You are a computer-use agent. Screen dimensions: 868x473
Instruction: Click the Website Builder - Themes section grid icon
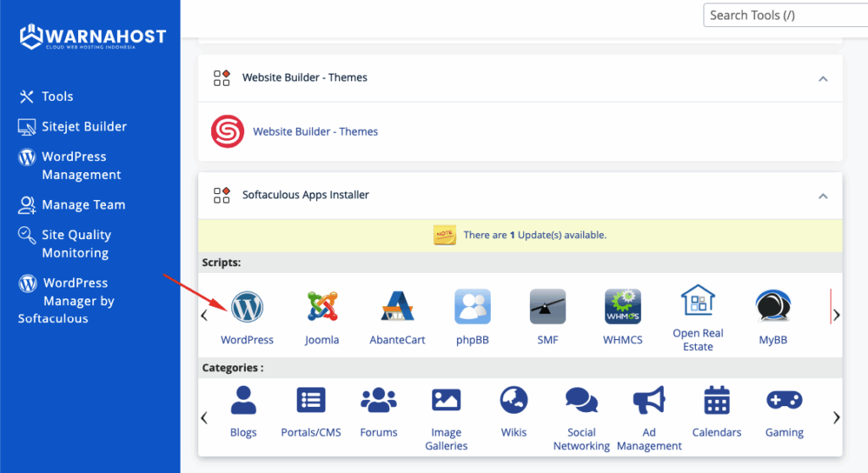click(x=221, y=77)
